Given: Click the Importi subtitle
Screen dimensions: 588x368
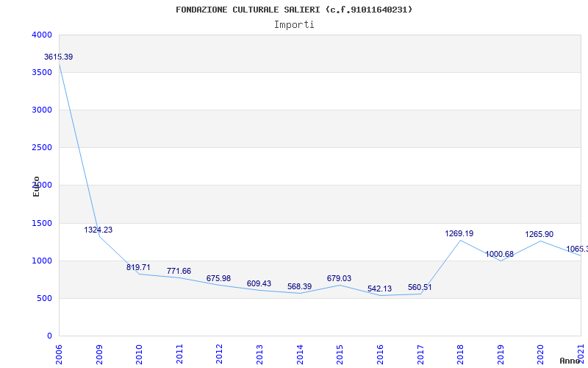Looking at the screenshot, I should click(x=294, y=25).
